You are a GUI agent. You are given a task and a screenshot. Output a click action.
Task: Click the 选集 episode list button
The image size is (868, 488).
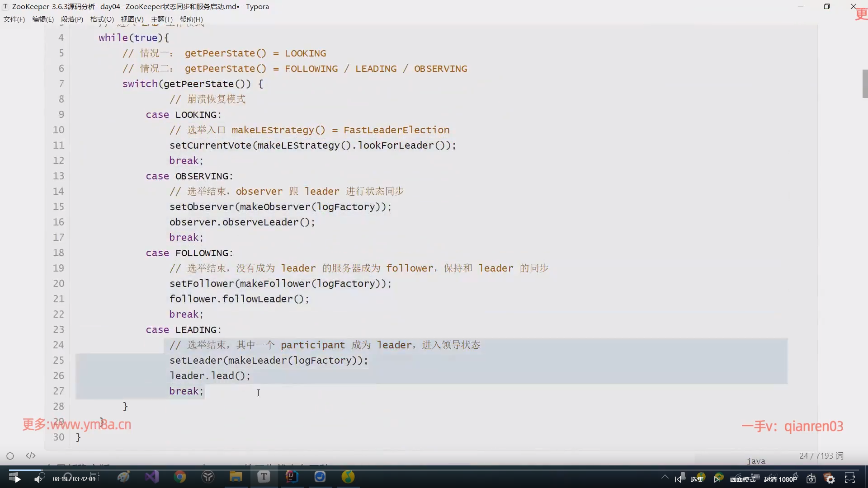697,479
